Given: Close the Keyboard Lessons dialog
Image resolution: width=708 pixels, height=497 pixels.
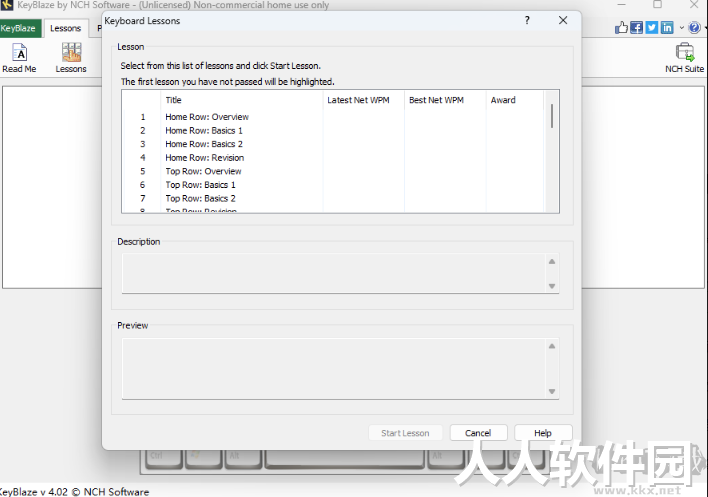Looking at the screenshot, I should point(563,20).
